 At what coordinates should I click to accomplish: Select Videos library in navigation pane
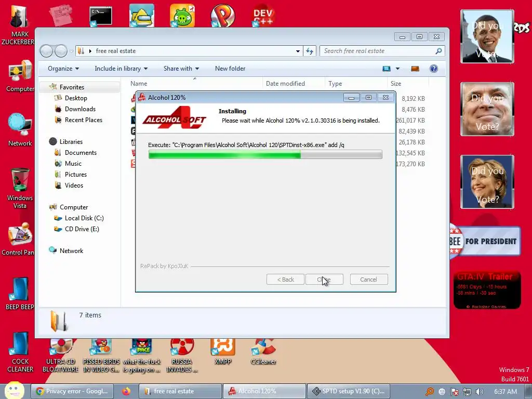tap(74, 185)
